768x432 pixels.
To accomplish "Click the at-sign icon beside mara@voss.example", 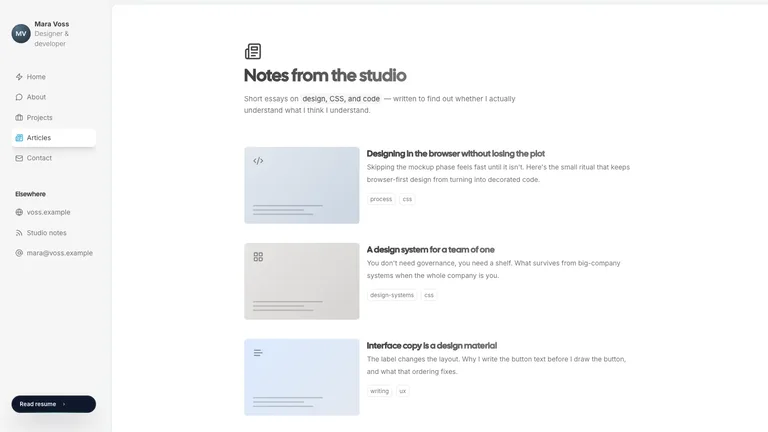I will pos(19,253).
